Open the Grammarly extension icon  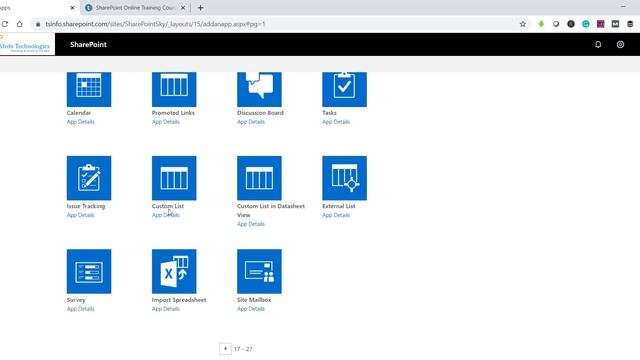tap(586, 24)
